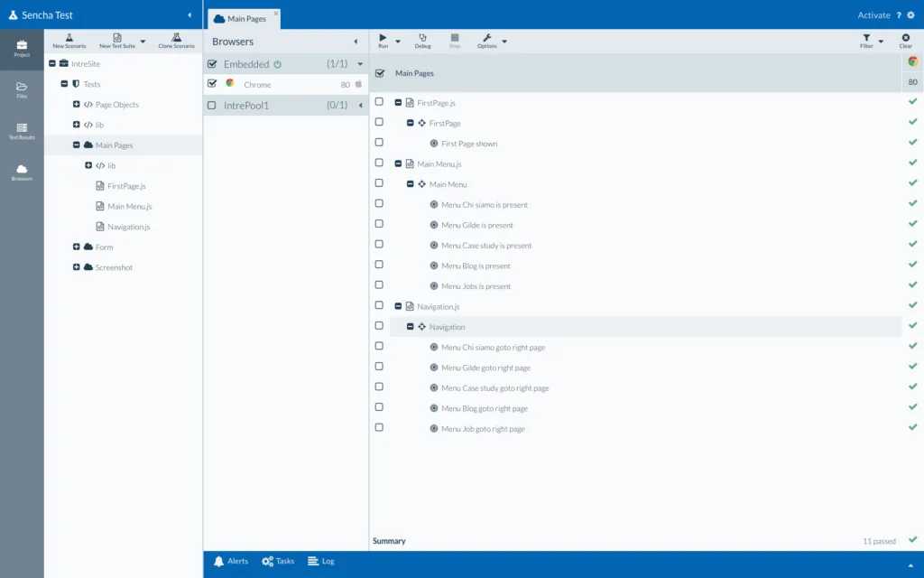Collapse the Tests tree node

click(64, 84)
